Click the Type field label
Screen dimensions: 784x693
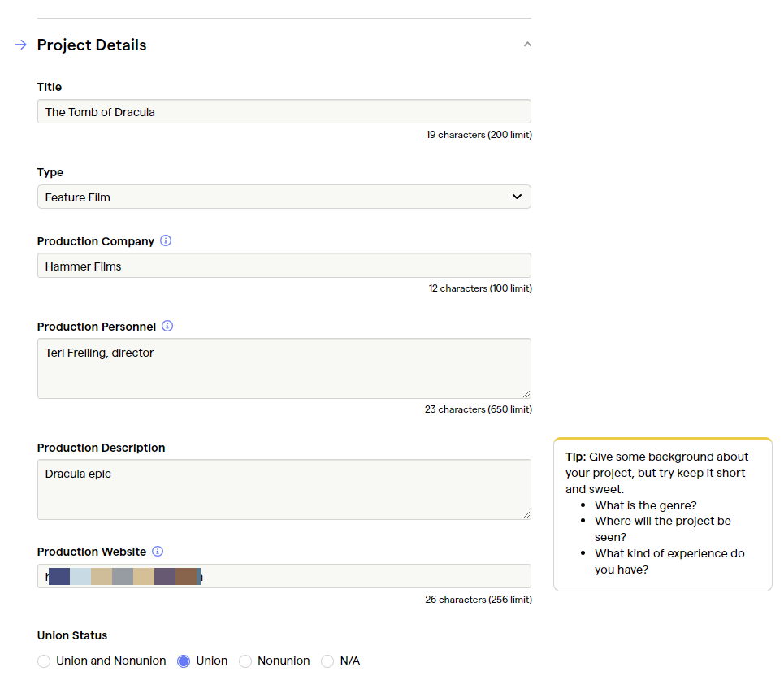click(50, 172)
